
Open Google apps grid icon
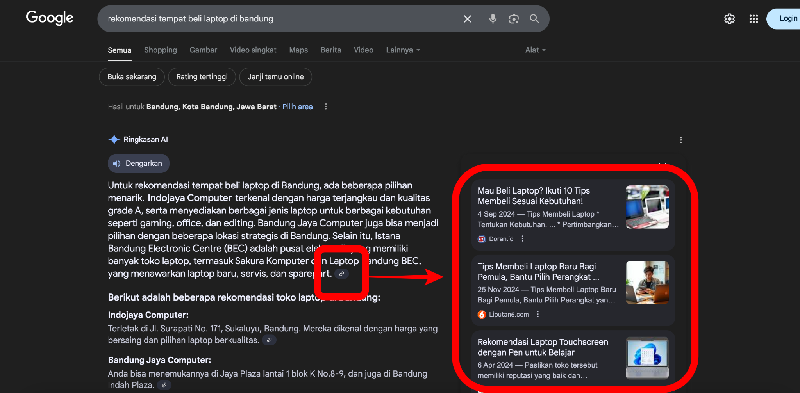click(x=754, y=19)
